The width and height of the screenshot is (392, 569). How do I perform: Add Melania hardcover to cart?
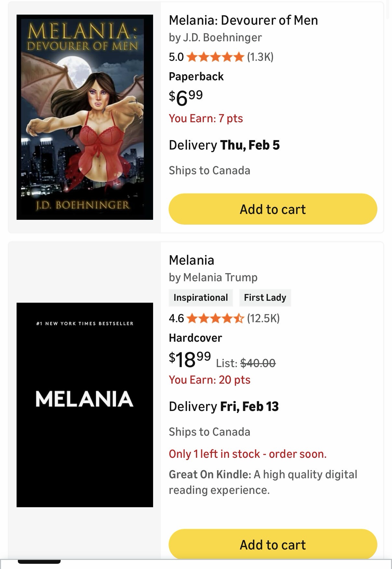pyautogui.click(x=273, y=545)
